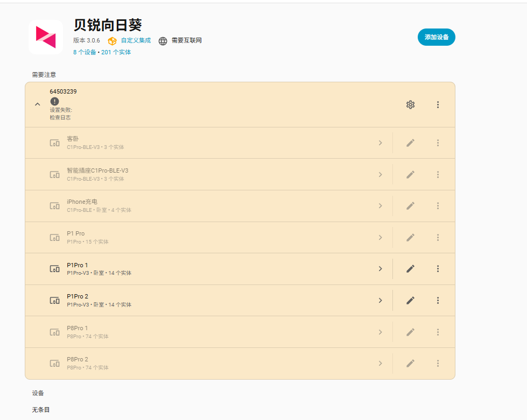Screen dimensions: 527x420
Task: Select the P8Pro 1 row title
Action: click(x=78, y=328)
